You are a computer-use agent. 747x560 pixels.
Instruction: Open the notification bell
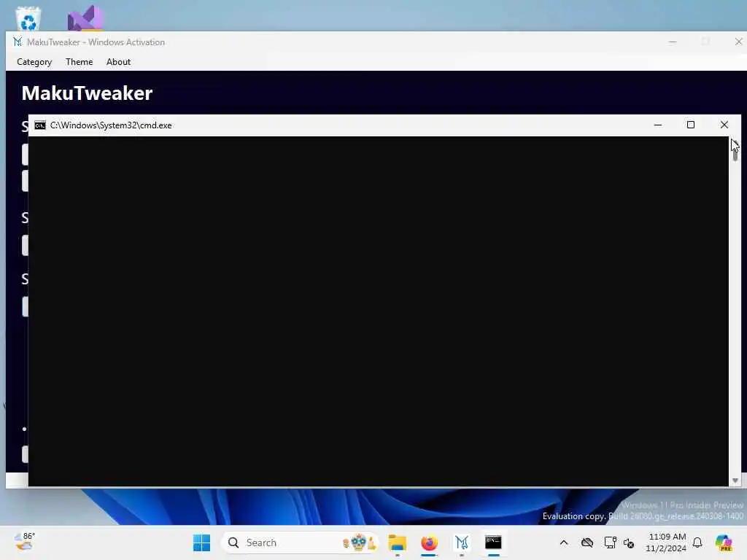[697, 542]
